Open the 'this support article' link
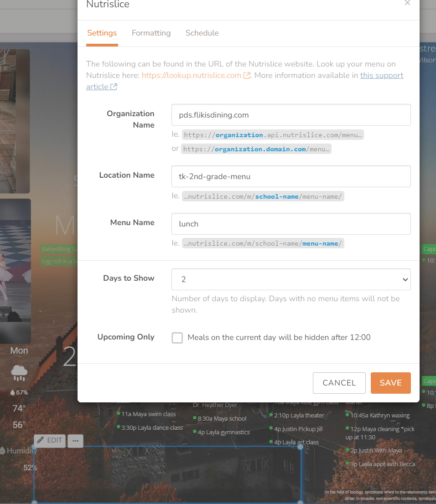This screenshot has height=504, width=436. (382, 75)
